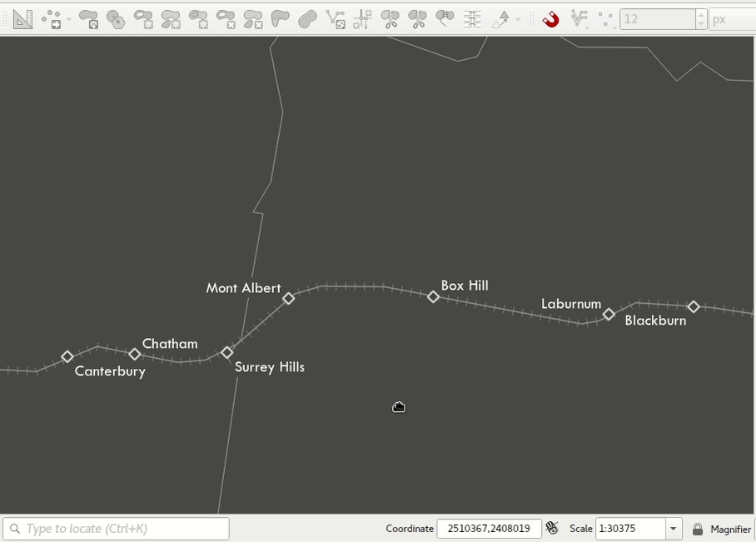
Task: Click Merge Selected Features tool
Action: pyautogui.click(x=445, y=19)
